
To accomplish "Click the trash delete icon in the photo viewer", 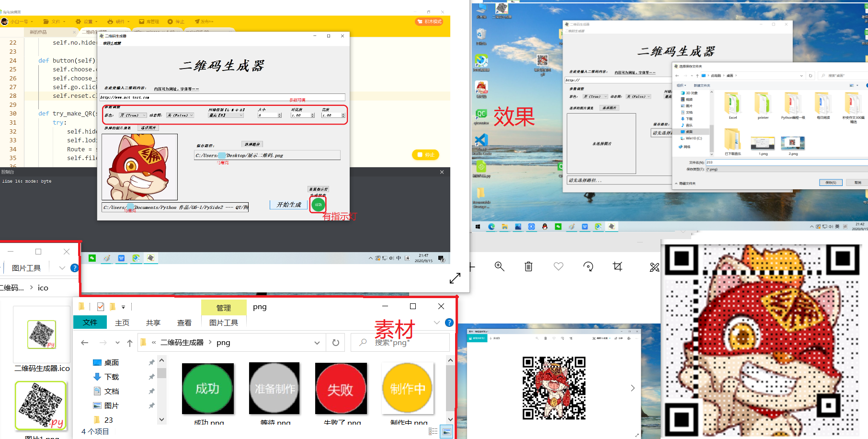I will 528,266.
